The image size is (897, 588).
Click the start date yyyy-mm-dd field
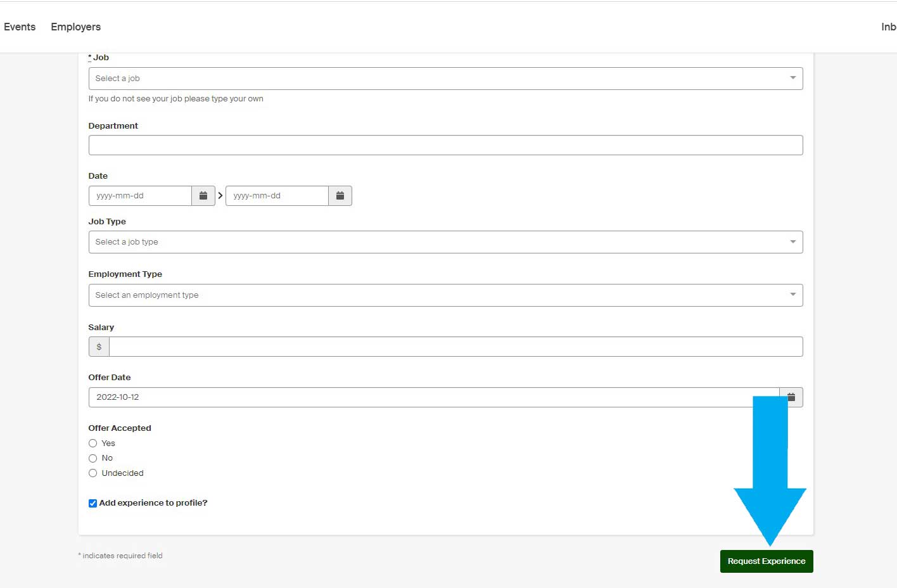coord(140,196)
